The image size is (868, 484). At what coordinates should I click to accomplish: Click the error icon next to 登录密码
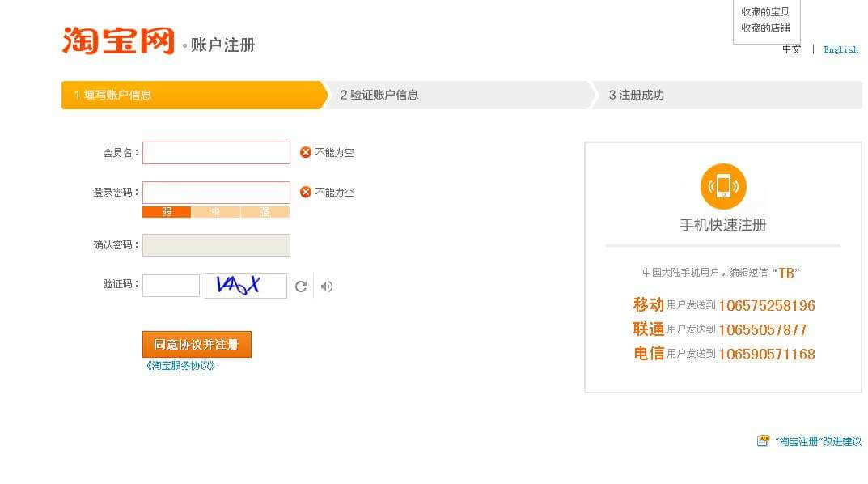(306, 192)
